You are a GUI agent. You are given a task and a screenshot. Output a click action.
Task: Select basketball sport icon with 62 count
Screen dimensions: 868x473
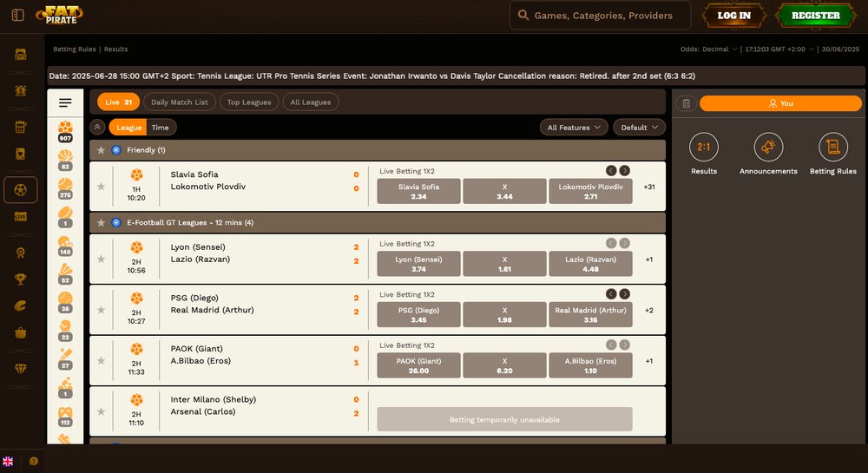coord(65,160)
